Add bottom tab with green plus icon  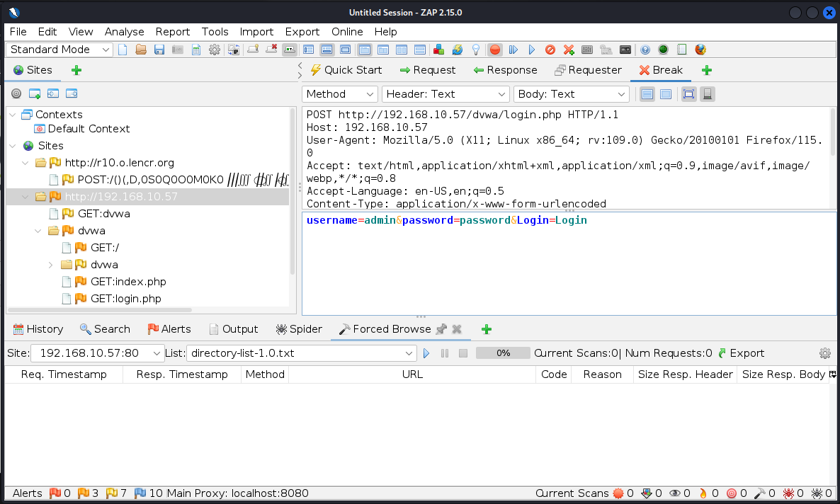(x=487, y=329)
